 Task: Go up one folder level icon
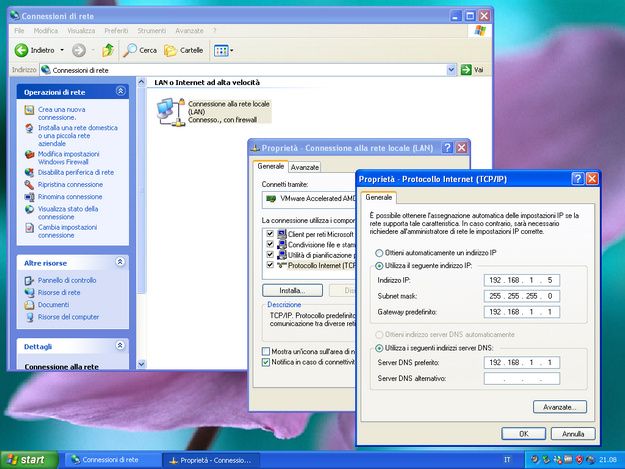[108, 50]
